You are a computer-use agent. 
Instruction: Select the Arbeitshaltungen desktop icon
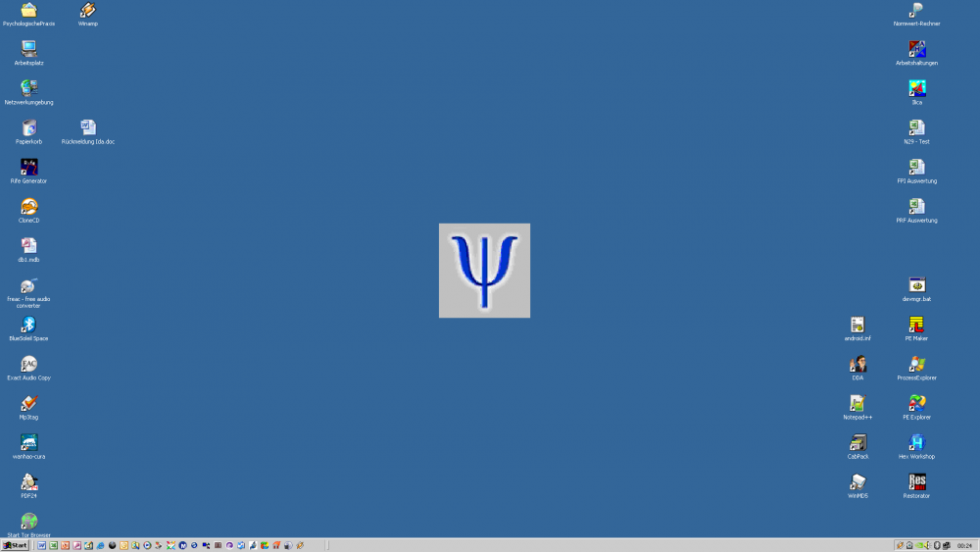pyautogui.click(x=917, y=54)
